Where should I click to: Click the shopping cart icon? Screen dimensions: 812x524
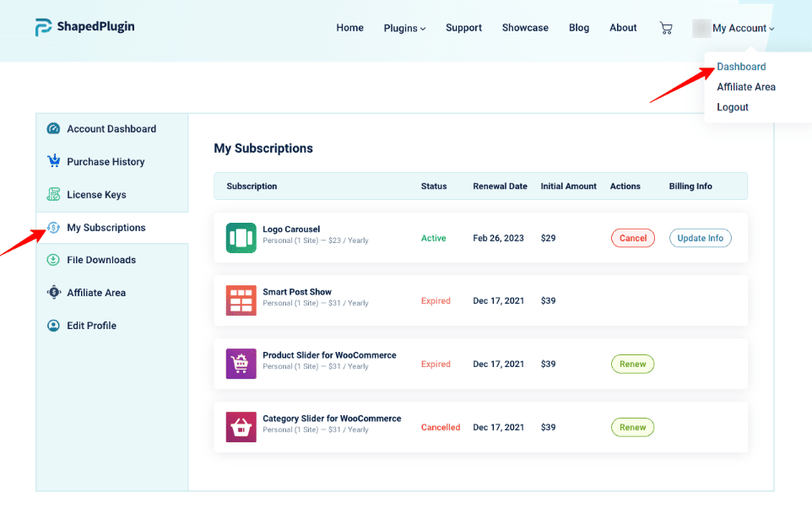(666, 28)
